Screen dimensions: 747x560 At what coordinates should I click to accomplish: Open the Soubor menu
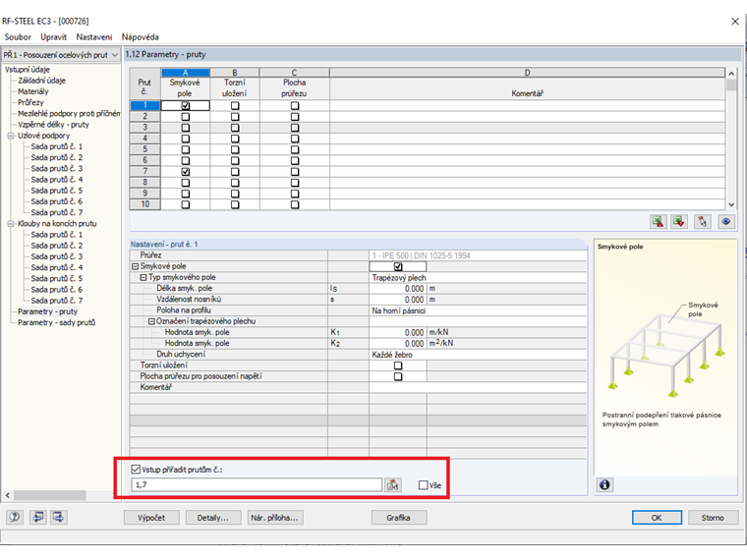[18, 37]
